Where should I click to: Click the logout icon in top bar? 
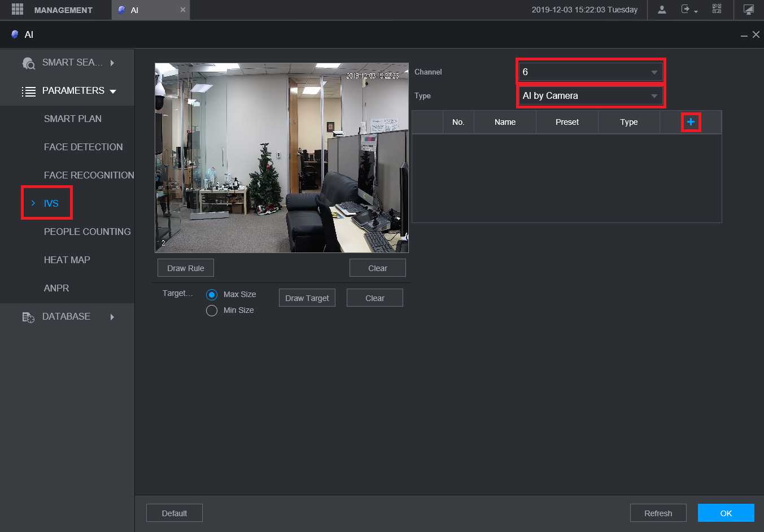pyautogui.click(x=686, y=10)
